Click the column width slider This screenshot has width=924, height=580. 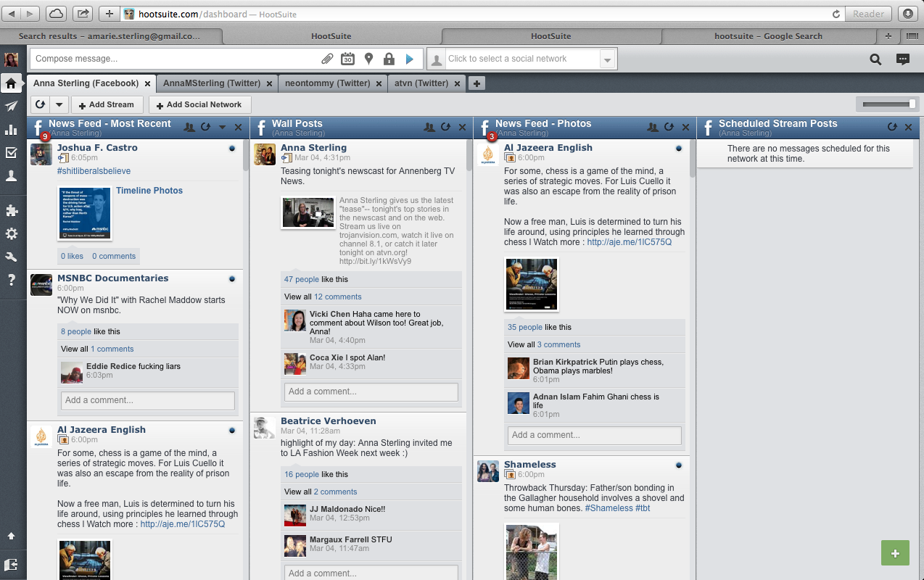pyautogui.click(x=886, y=105)
